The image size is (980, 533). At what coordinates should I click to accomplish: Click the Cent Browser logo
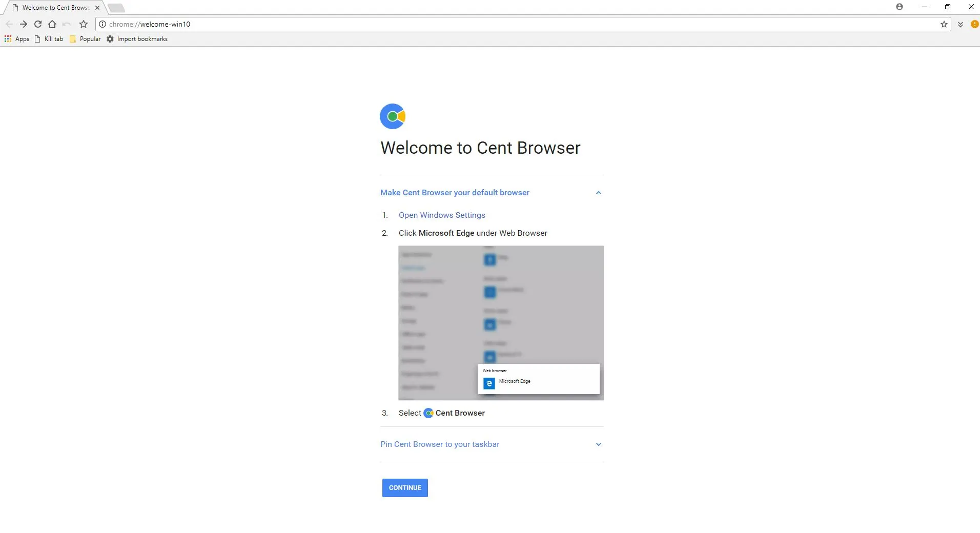click(393, 116)
